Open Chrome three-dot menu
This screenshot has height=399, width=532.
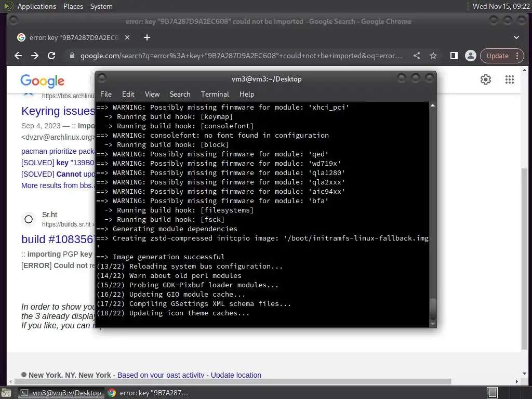(x=517, y=56)
